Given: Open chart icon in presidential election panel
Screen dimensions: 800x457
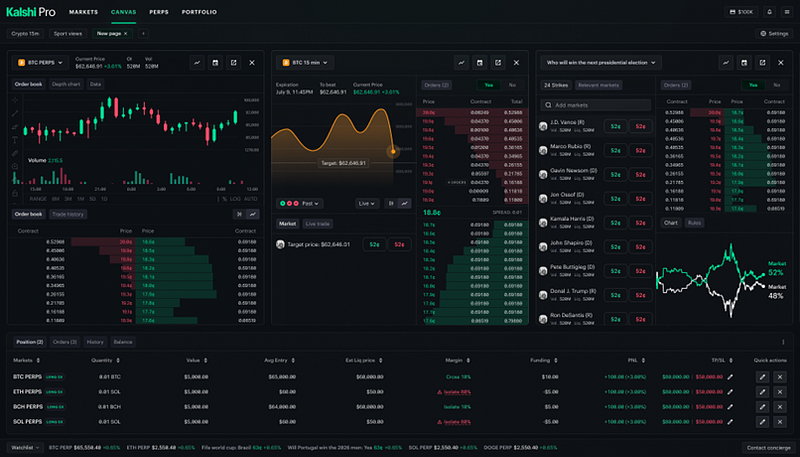Looking at the screenshot, I should point(726,63).
